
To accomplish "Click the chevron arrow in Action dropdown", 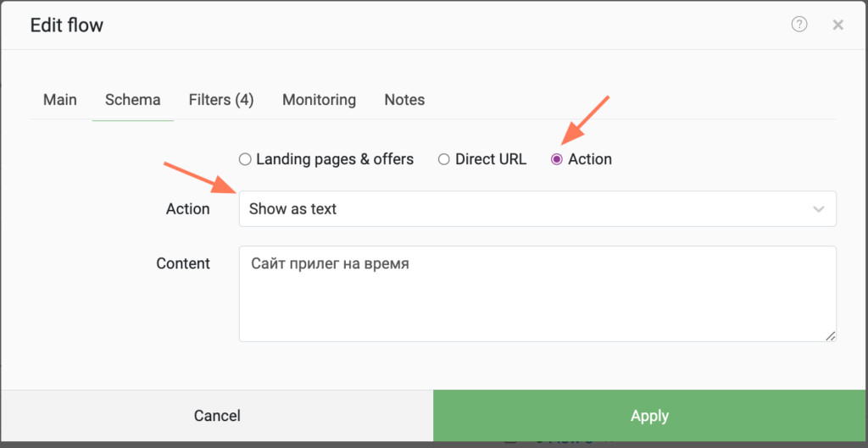I will 818,209.
